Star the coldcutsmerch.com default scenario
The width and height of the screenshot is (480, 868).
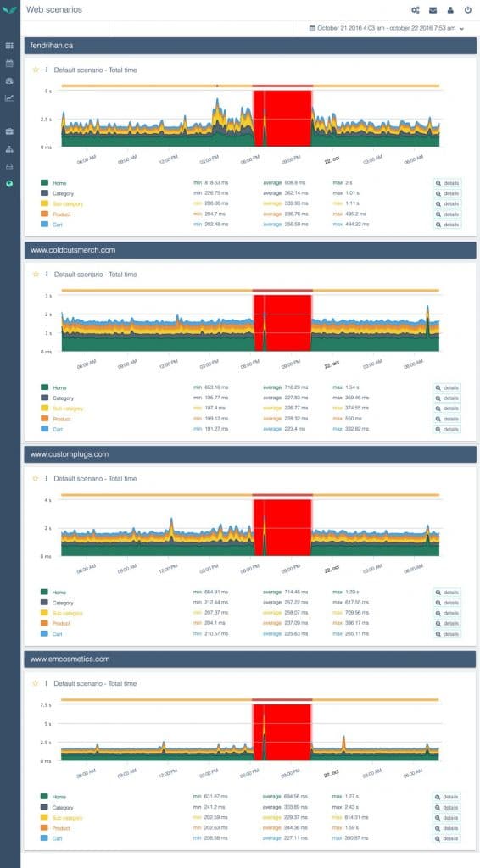pyautogui.click(x=36, y=274)
